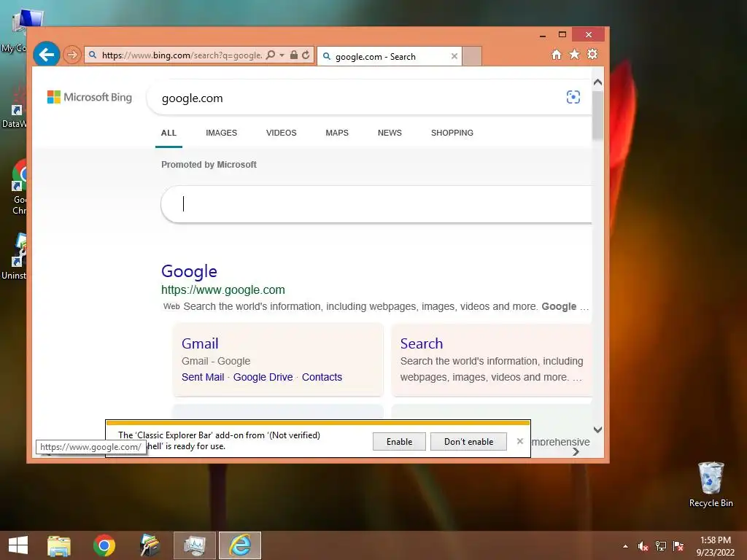Viewport: 747px width, 560px height.
Task: Click Enable for Classic Explorer Bar add-on
Action: pos(399,441)
